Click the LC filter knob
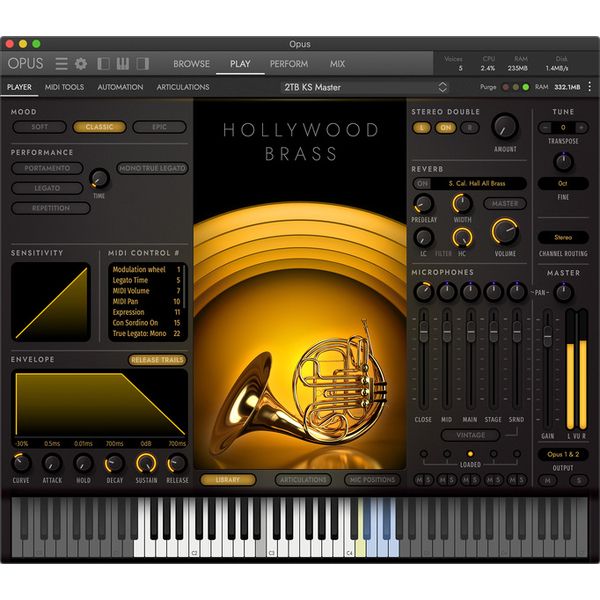The image size is (600, 600). (423, 237)
